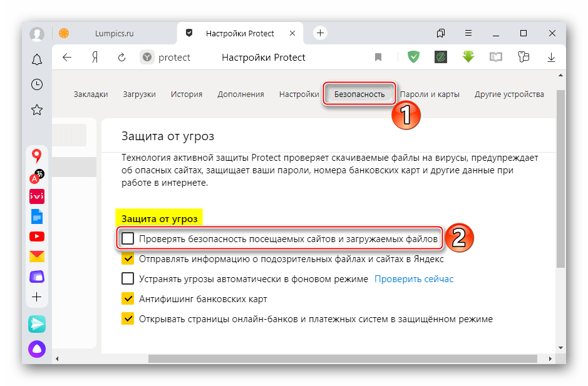This screenshot has height=386, width=588.
Task: Open the ivi sidebar icon
Action: (37, 196)
